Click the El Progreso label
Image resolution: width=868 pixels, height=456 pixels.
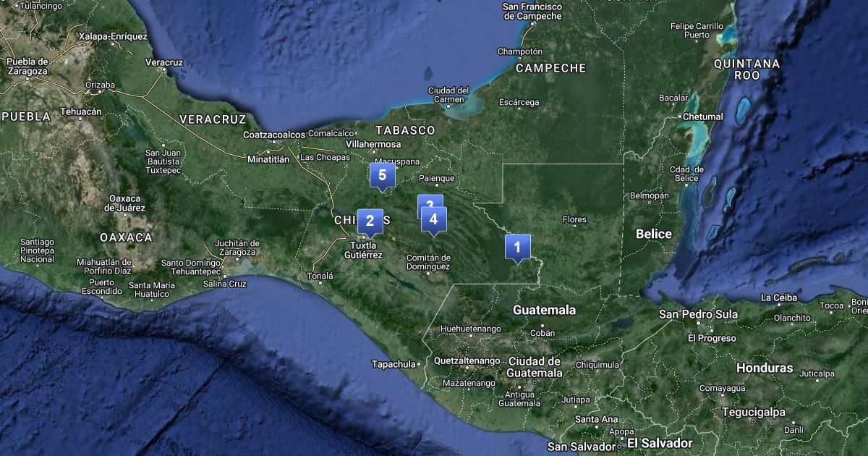click(712, 338)
